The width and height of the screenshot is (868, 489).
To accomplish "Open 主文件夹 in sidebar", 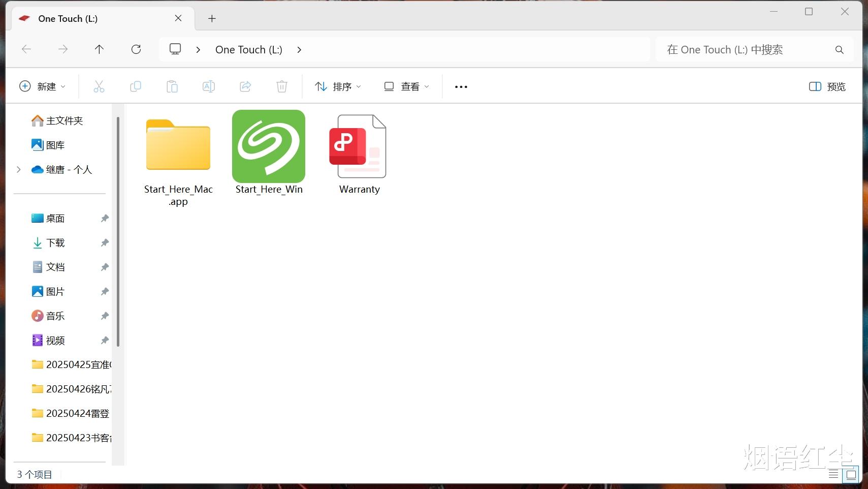I will 57,121.
